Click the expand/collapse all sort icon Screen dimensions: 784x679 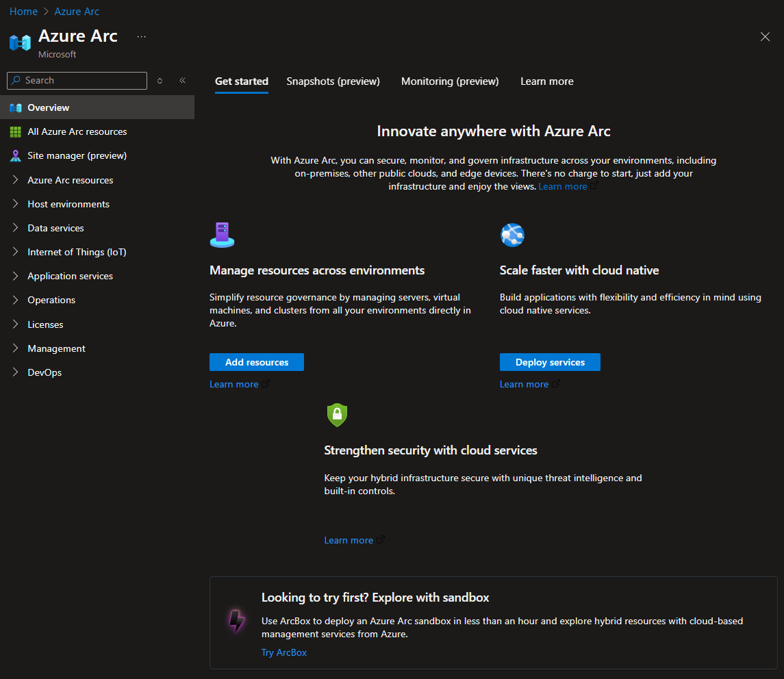(x=160, y=81)
